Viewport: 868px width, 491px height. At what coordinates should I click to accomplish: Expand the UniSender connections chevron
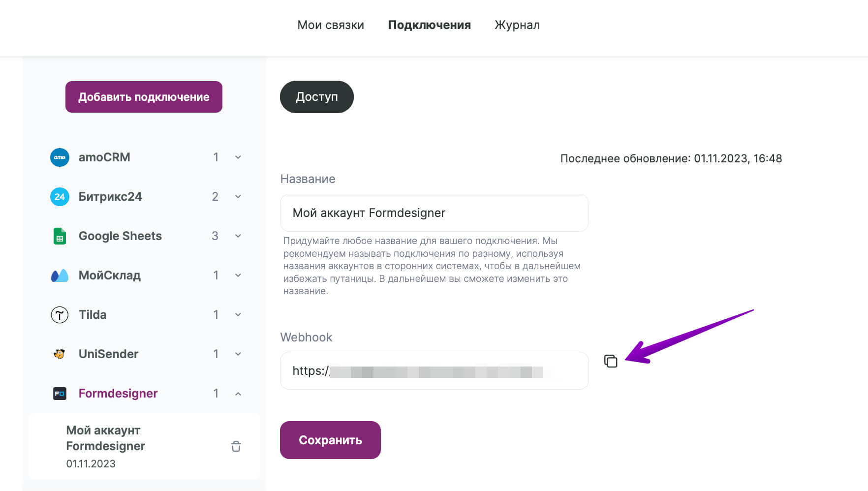tap(238, 354)
